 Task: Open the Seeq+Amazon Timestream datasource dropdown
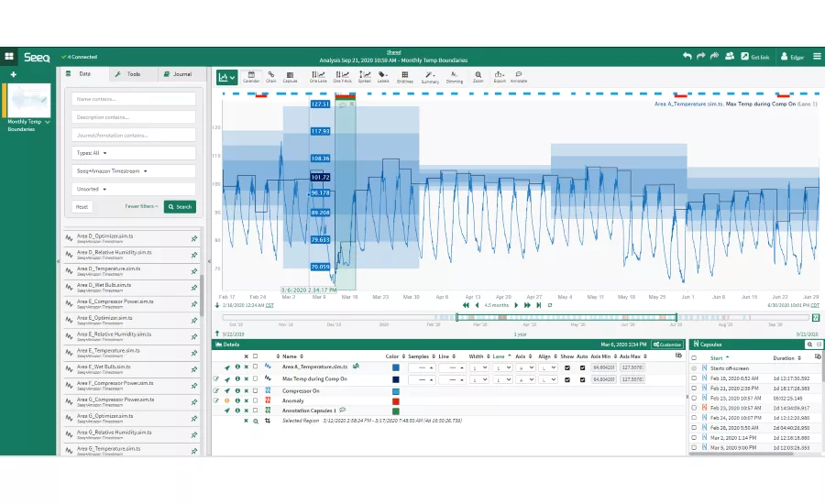pos(134,171)
